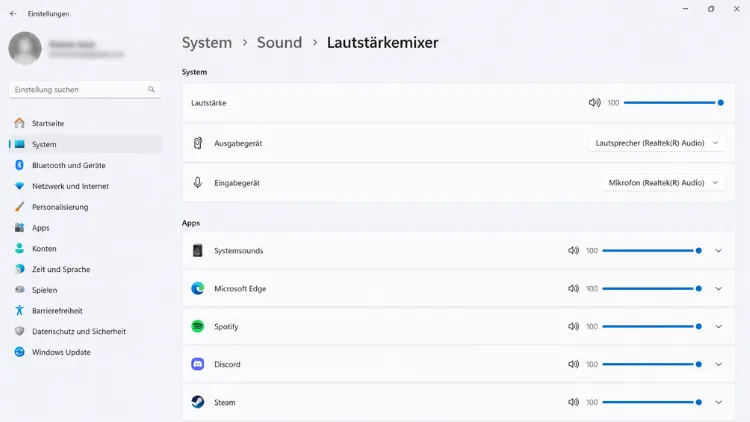Click the 'Lautstärke' label text

click(209, 103)
